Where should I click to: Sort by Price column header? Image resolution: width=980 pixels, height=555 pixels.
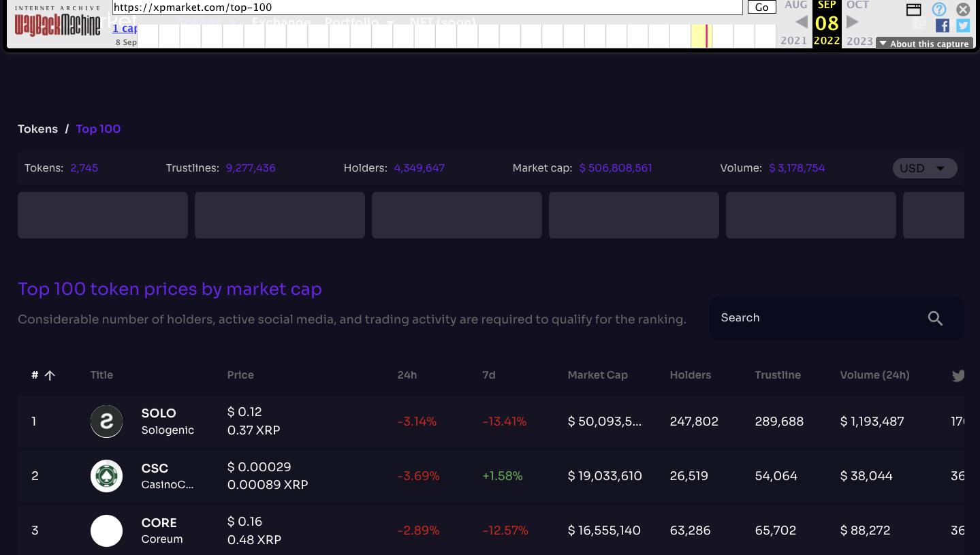click(240, 375)
